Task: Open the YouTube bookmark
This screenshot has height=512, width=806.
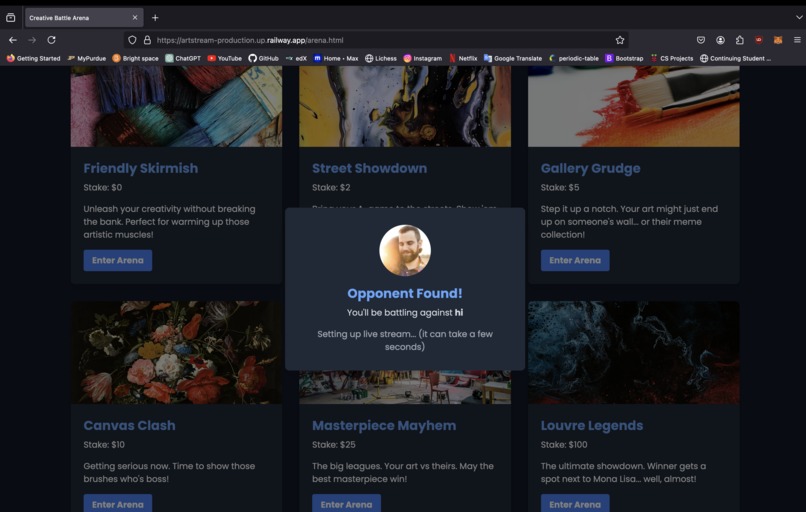Action: 224,59
